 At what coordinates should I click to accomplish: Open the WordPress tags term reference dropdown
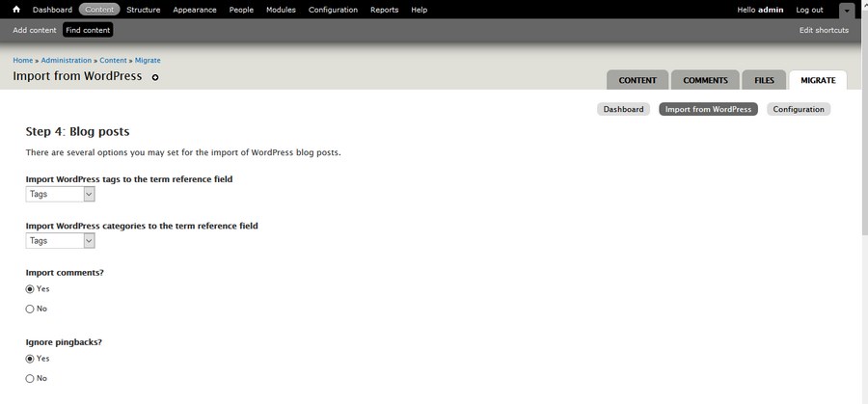click(61, 194)
